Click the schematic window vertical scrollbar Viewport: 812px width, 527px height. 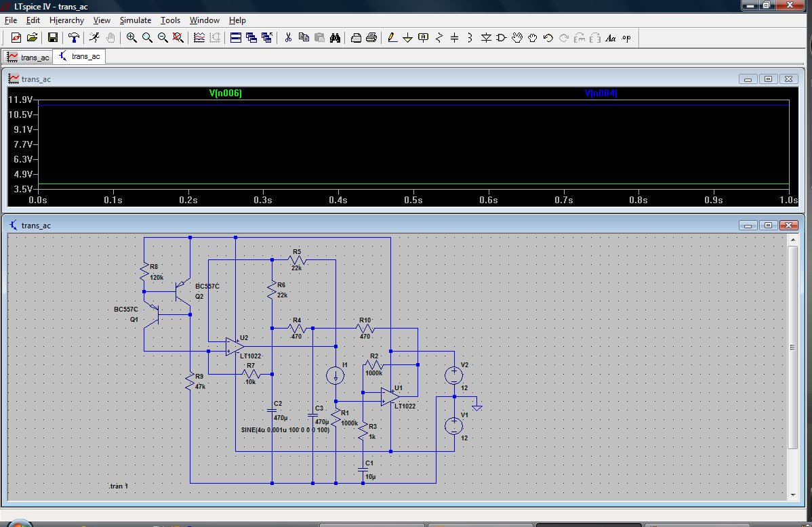coord(792,347)
